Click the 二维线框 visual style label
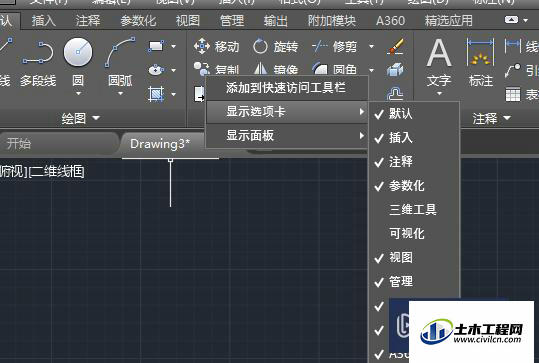The height and width of the screenshot is (363, 539). [x=57, y=171]
